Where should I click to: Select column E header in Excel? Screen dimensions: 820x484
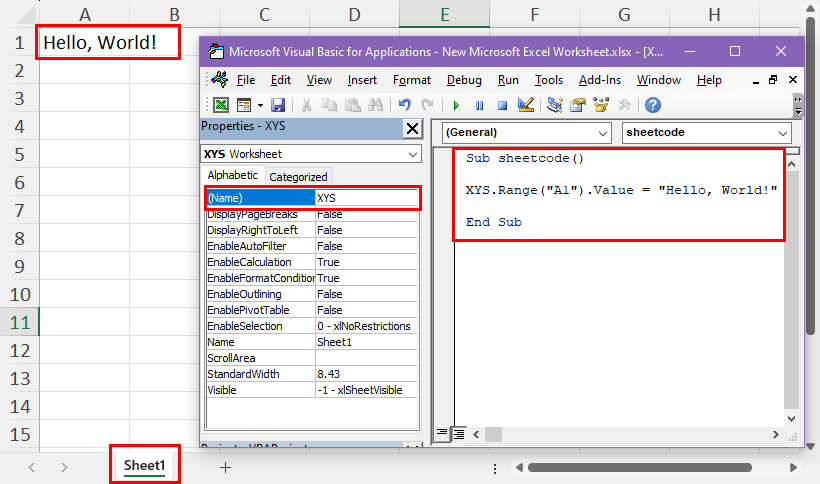click(x=445, y=14)
